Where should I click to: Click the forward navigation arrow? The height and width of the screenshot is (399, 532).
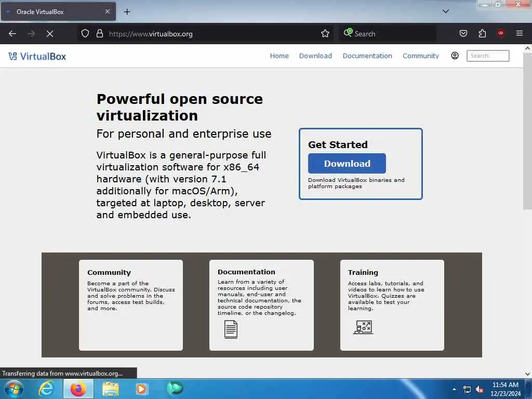pos(31,34)
